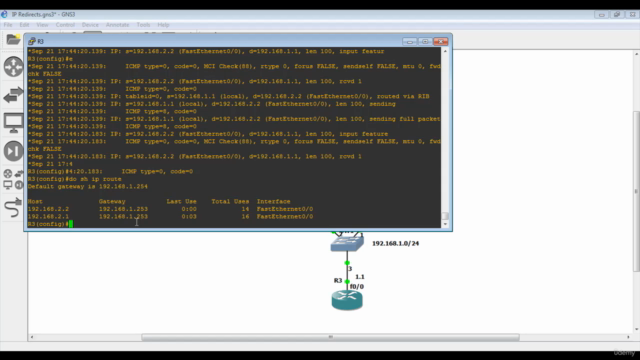
Task: Click terminal scrollbar down arrow
Action: tap(445, 224)
